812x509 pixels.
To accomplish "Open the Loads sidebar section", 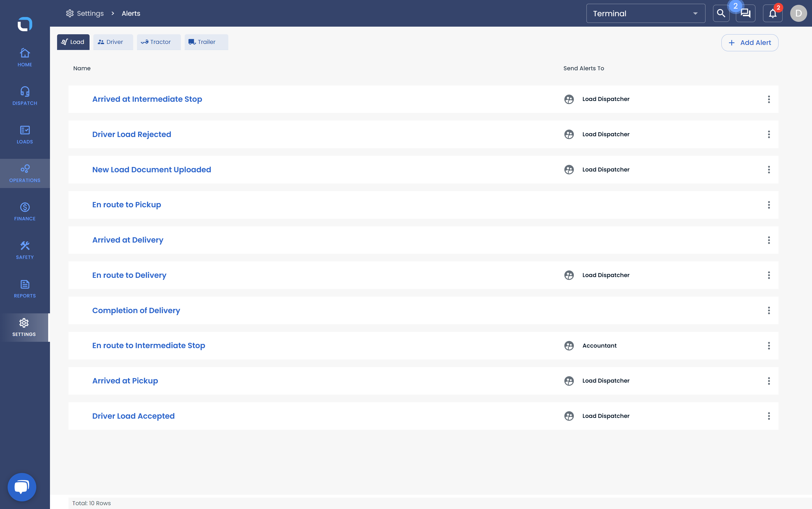I will click(25, 135).
